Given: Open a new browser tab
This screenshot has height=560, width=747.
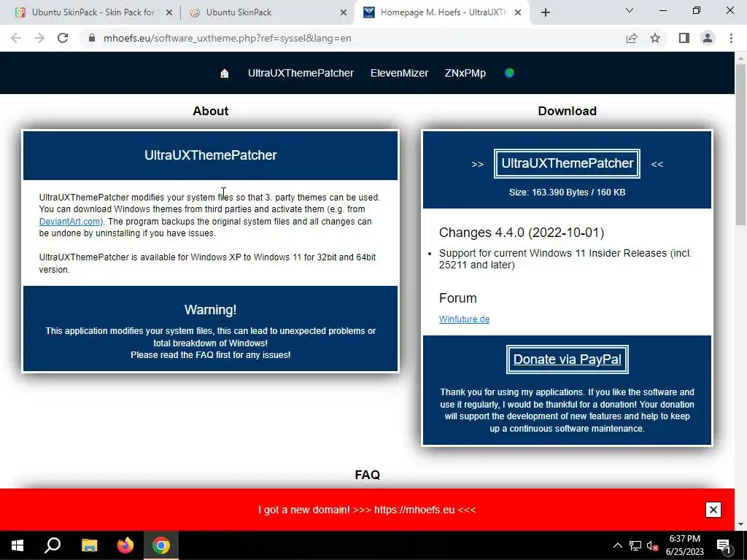Looking at the screenshot, I should [546, 12].
